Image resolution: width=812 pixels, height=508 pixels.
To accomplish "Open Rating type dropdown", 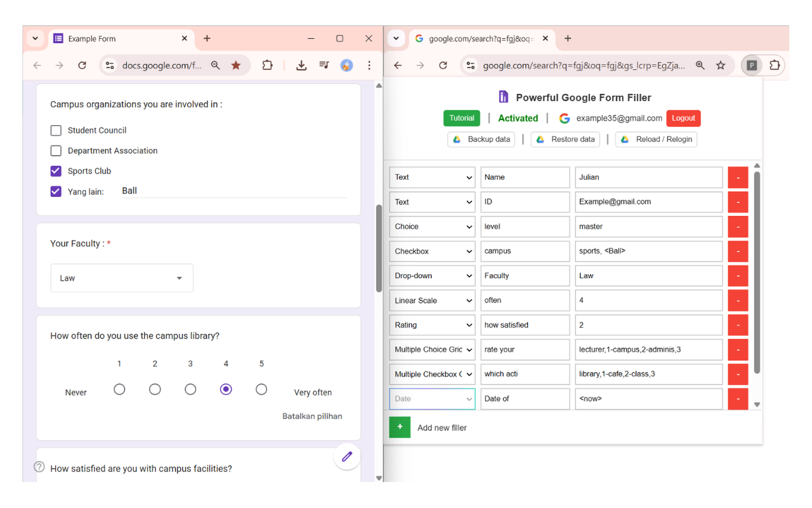I will pos(432,325).
